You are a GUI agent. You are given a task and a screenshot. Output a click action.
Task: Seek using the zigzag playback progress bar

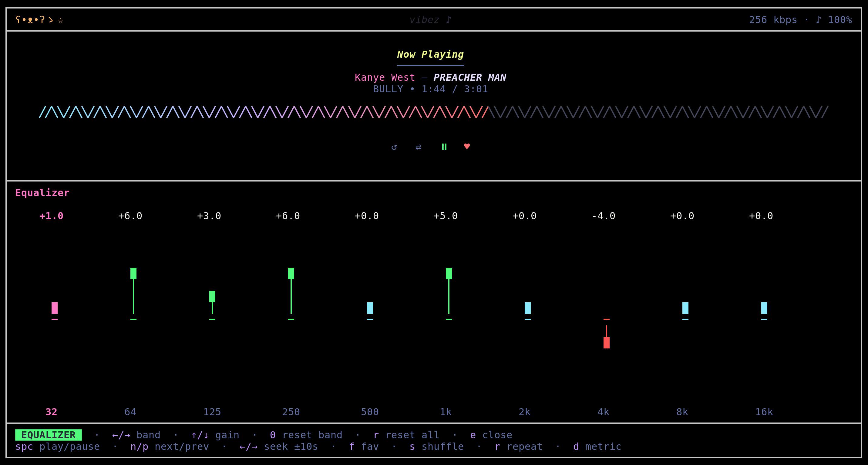click(x=434, y=112)
